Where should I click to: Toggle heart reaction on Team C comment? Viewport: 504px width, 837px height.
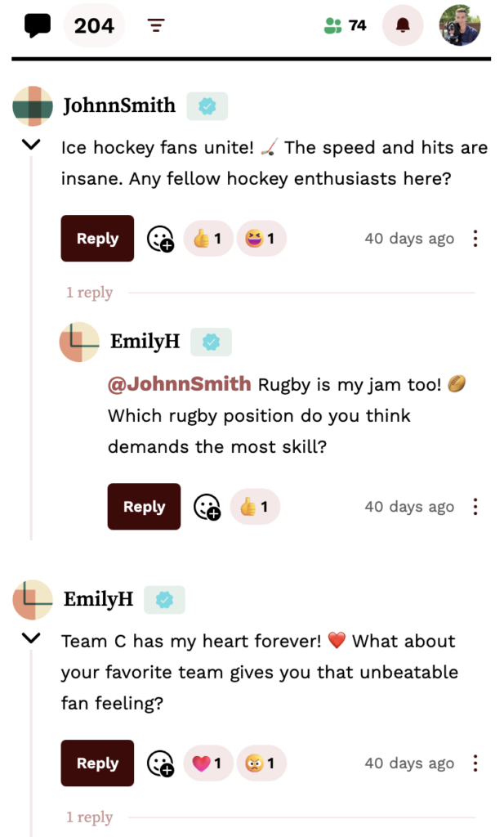tap(208, 763)
